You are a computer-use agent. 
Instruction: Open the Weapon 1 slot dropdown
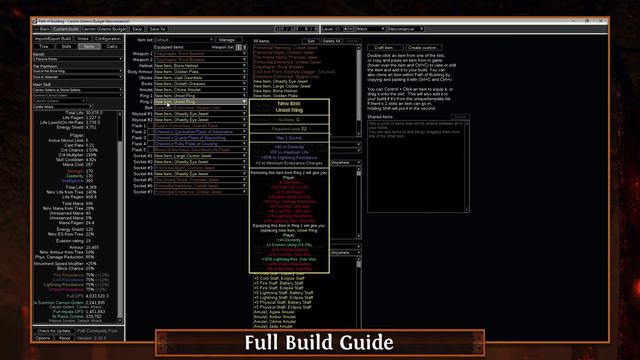tap(200, 53)
